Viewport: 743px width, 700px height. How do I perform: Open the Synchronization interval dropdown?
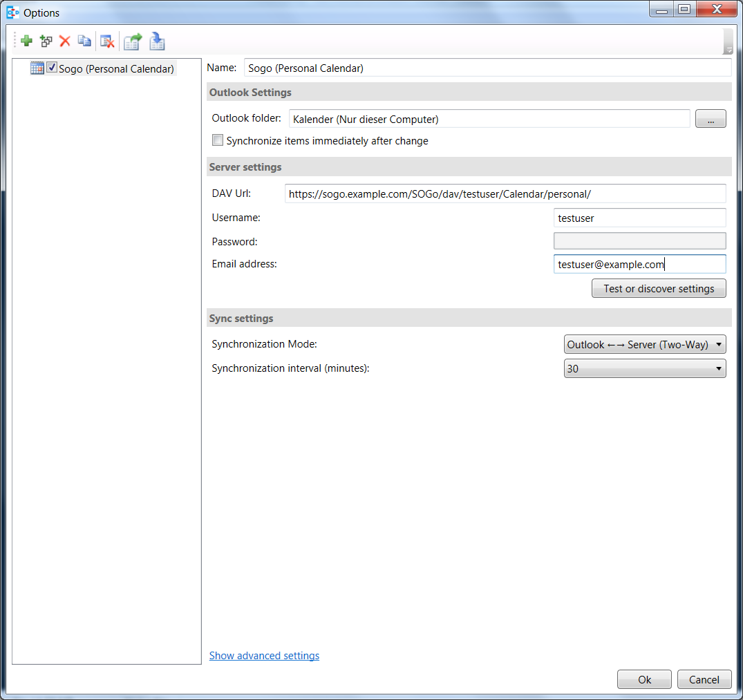645,368
